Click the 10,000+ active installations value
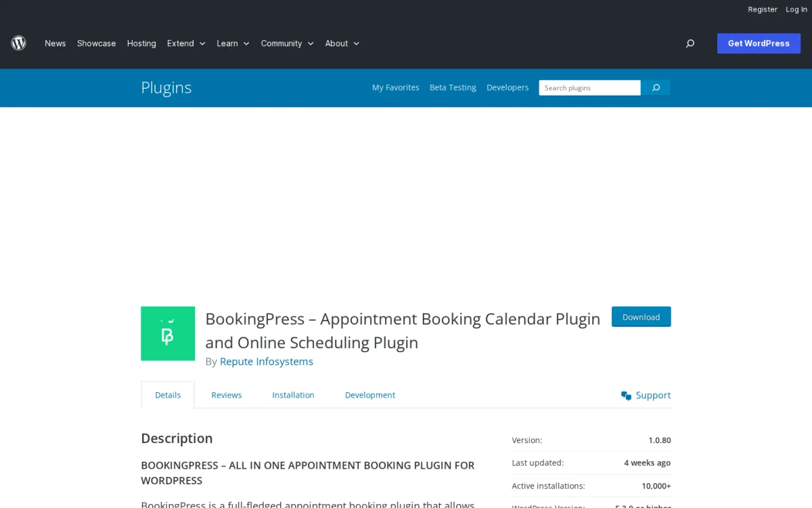The image size is (812, 508). [x=656, y=486]
